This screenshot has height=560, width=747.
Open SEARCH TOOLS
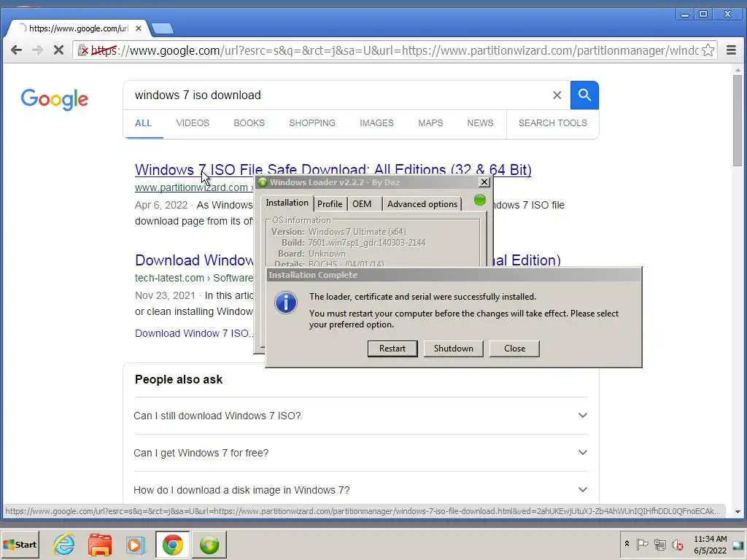coord(553,123)
